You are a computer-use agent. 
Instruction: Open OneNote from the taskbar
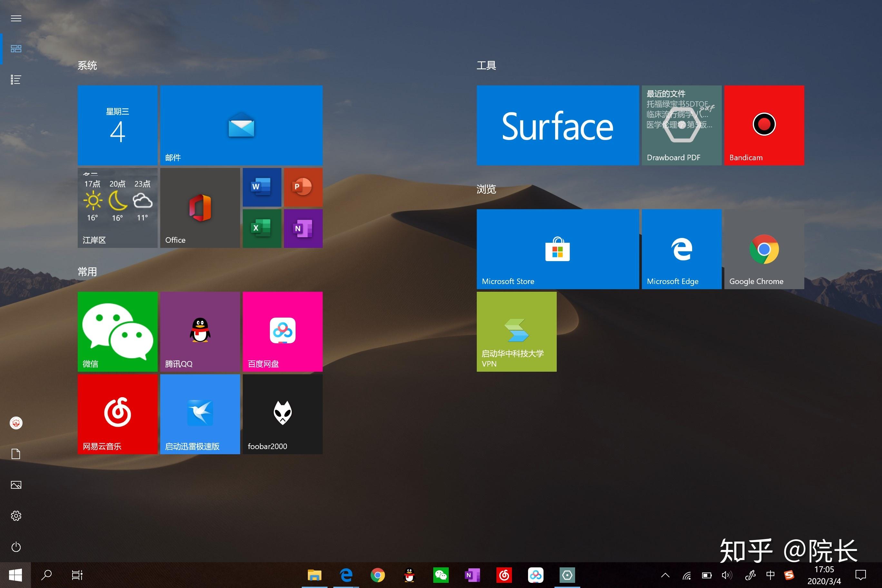pos(472,575)
